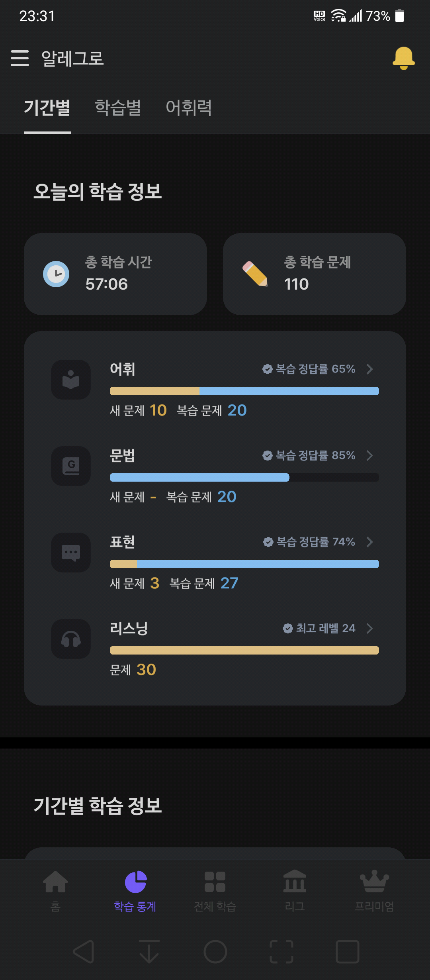430x980 pixels.
Task: Expand 리스닝 chevron next to 최고 레벨 24
Action: click(x=369, y=628)
